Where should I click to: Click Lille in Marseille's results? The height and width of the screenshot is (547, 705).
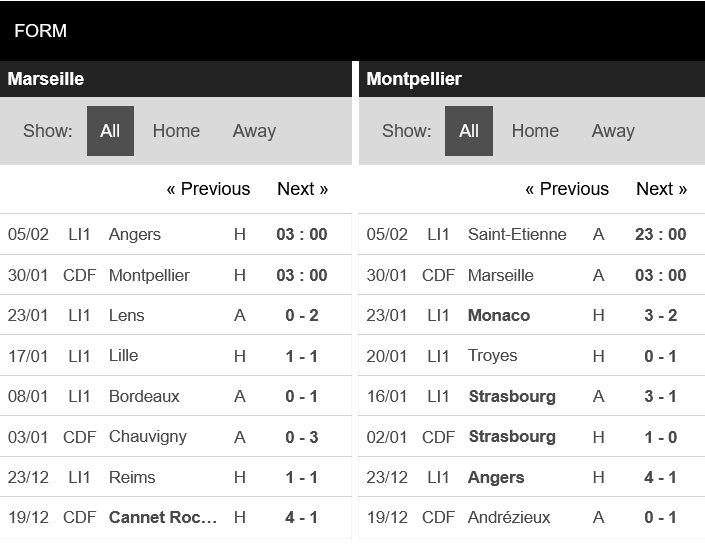[x=124, y=355]
